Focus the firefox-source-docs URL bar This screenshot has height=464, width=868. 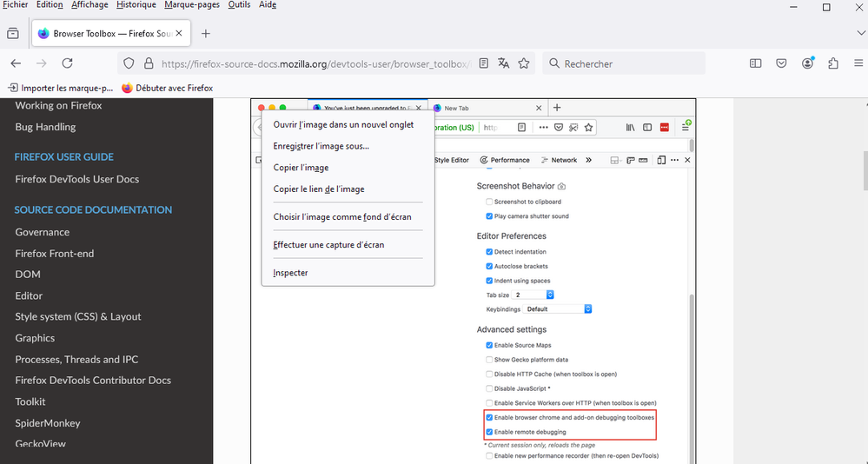point(315,63)
